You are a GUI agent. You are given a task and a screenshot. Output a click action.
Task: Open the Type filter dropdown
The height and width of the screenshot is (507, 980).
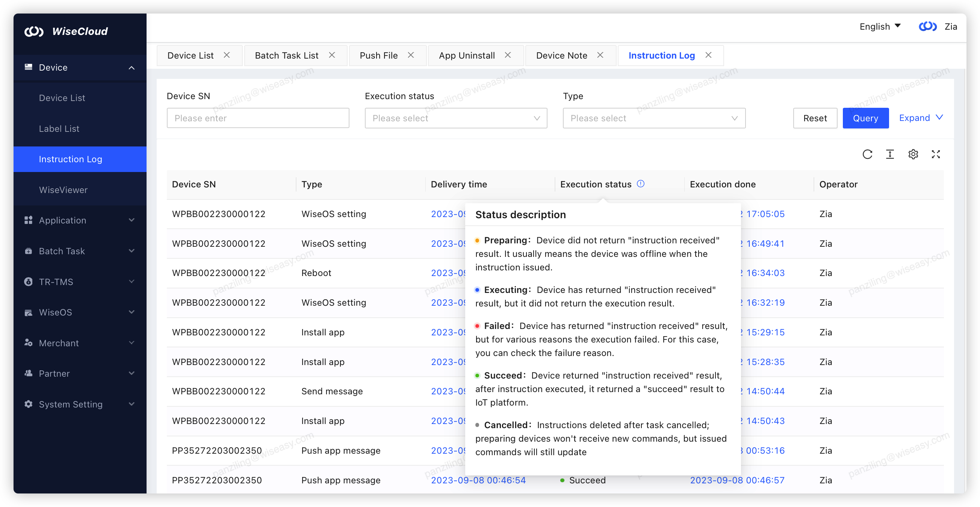tap(653, 118)
